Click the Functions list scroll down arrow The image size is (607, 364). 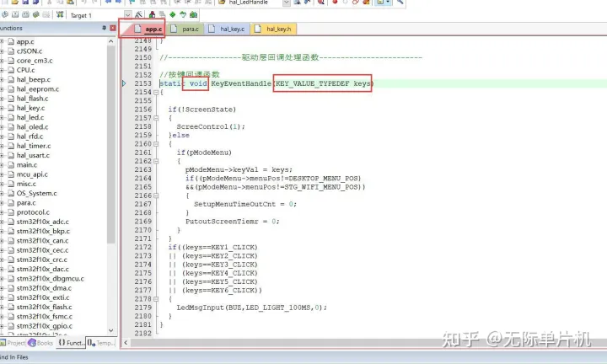(x=111, y=330)
